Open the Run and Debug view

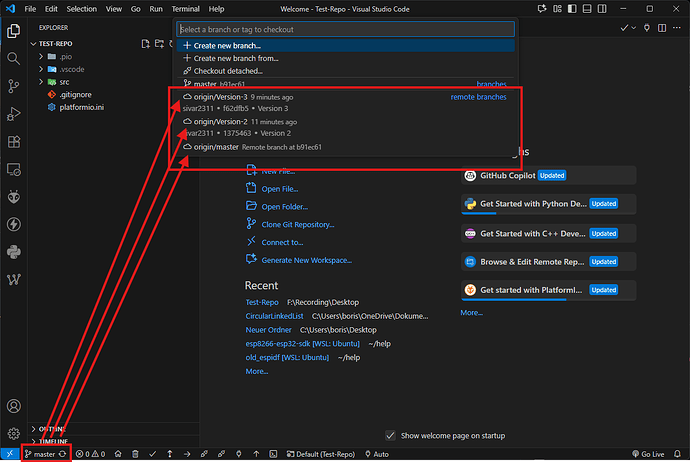pos(14,114)
